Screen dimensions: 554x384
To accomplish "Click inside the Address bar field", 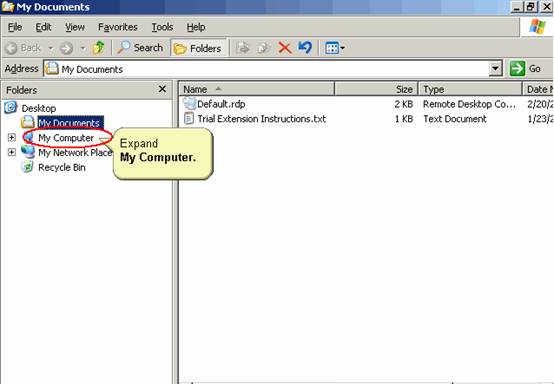I will point(272,69).
